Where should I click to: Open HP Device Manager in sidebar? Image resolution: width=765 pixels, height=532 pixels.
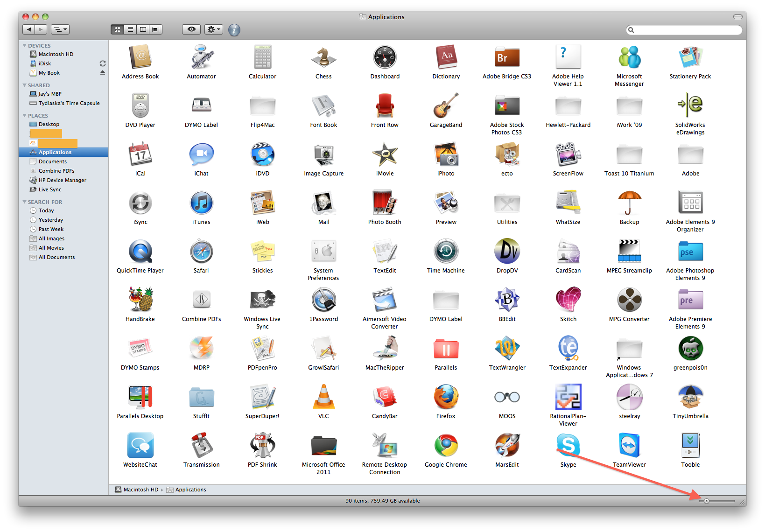click(x=63, y=180)
